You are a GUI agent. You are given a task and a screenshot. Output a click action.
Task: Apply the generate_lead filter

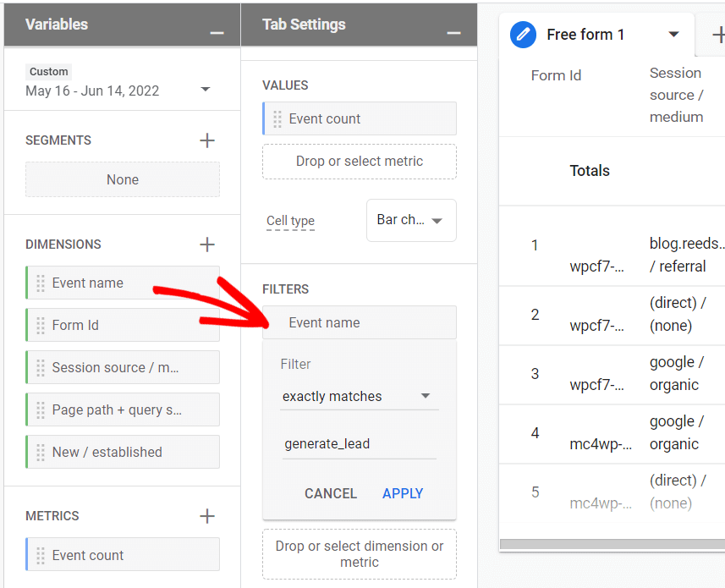click(403, 493)
